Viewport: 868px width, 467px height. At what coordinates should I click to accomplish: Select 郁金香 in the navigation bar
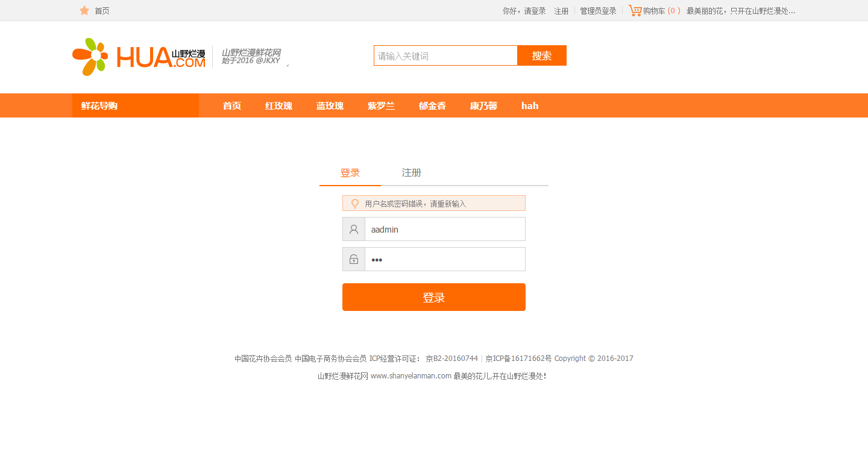432,105
